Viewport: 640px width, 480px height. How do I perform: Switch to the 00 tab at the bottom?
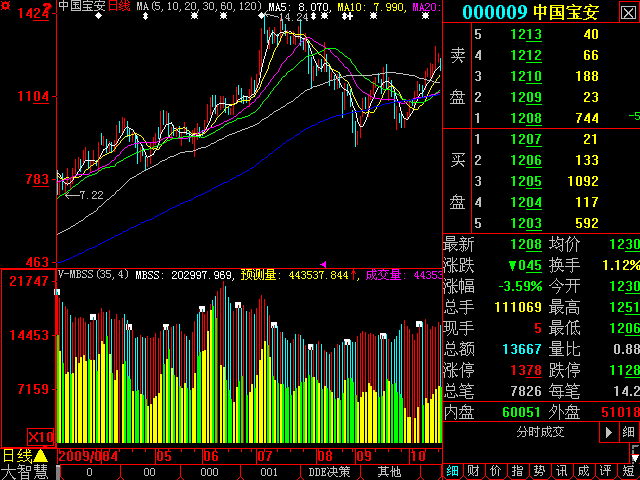coord(149,472)
